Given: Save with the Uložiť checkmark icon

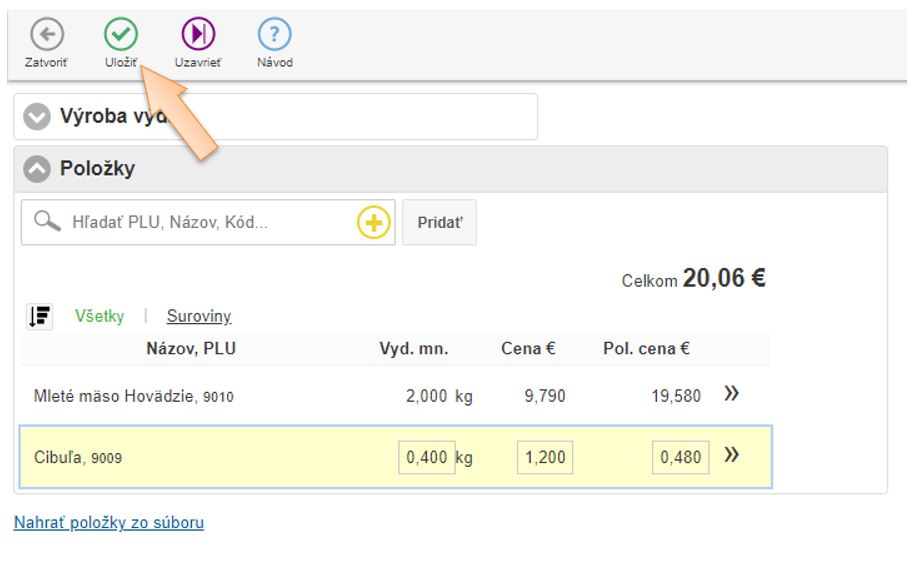Looking at the screenshot, I should 120,35.
